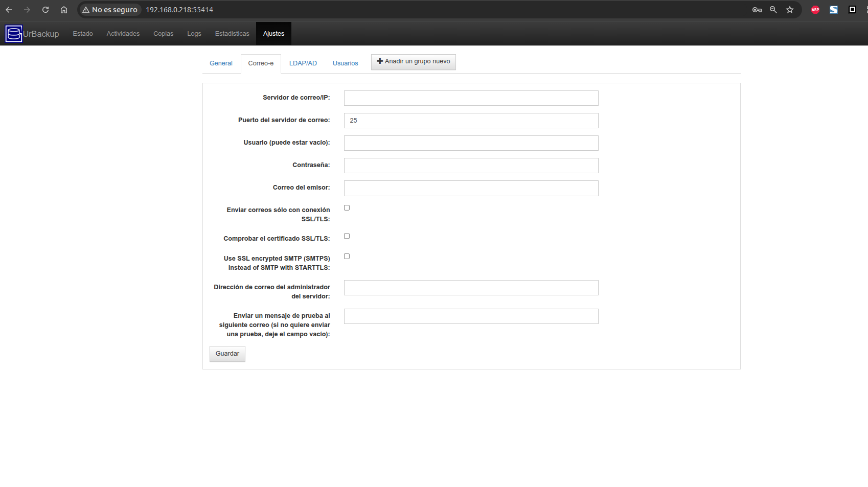868x487 pixels.
Task: Open the Estado menu item
Action: 83,34
